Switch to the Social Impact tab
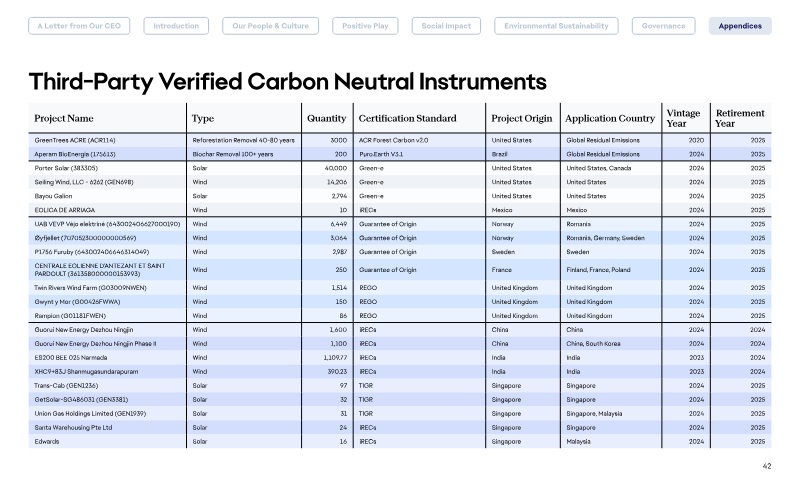 [x=446, y=26]
